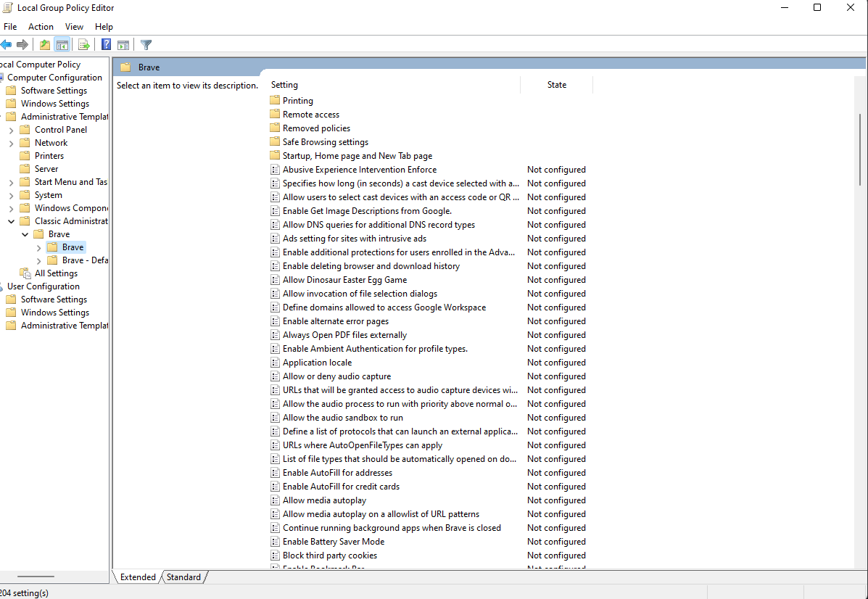Open the View menu
The image size is (868, 599).
pos(74,27)
